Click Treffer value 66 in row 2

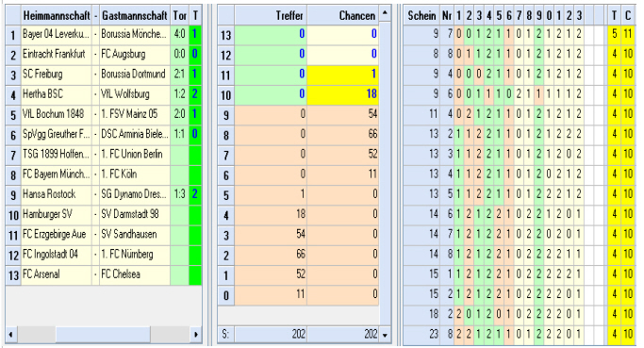coord(271,255)
